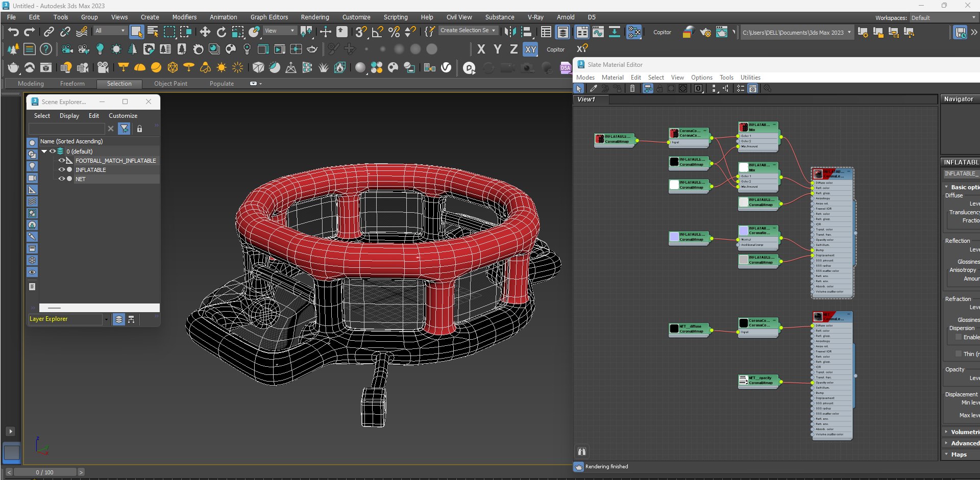This screenshot has width=980, height=480.
Task: Click the Unlink Selection icon
Action: 65,32
